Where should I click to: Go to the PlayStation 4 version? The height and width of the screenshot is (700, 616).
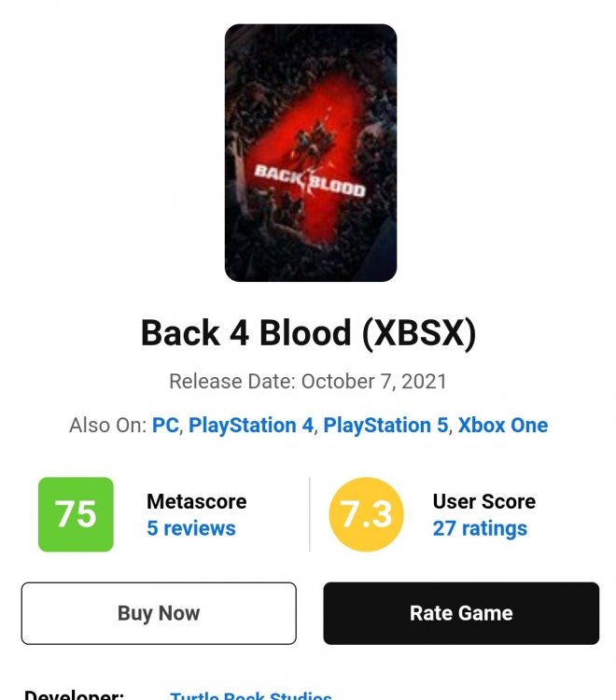pyautogui.click(x=251, y=426)
